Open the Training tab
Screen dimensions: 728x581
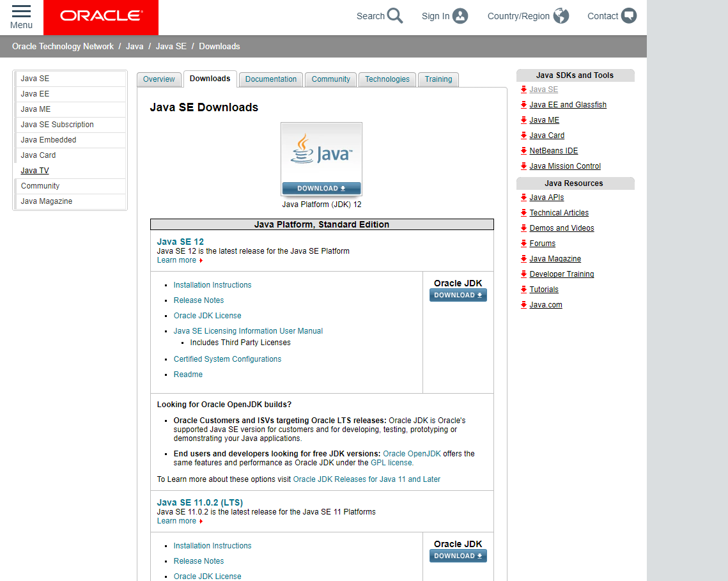click(438, 79)
